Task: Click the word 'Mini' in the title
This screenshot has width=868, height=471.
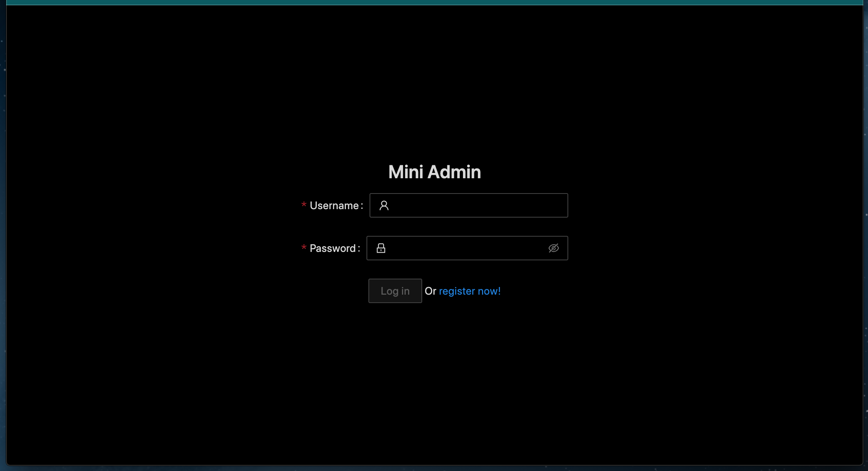Action: click(405, 172)
